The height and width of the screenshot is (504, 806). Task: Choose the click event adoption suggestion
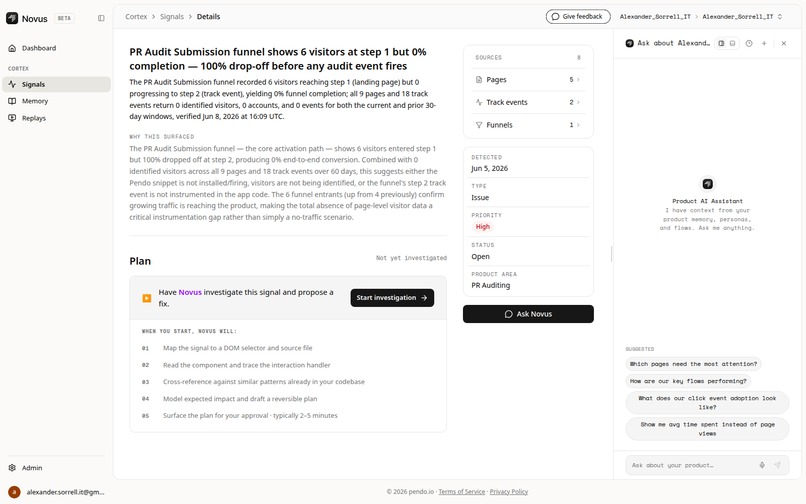click(x=707, y=403)
